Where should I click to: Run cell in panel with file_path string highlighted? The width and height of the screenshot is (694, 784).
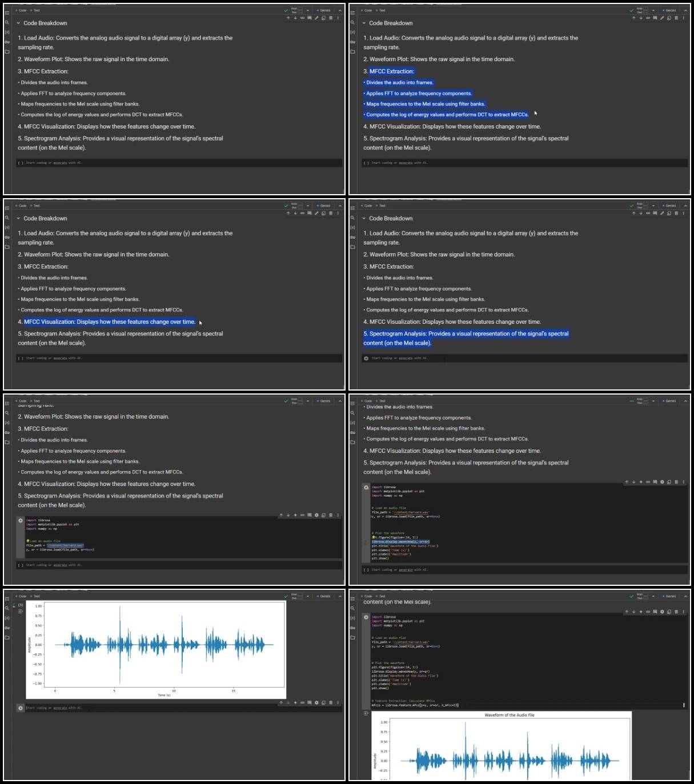[x=21, y=520]
